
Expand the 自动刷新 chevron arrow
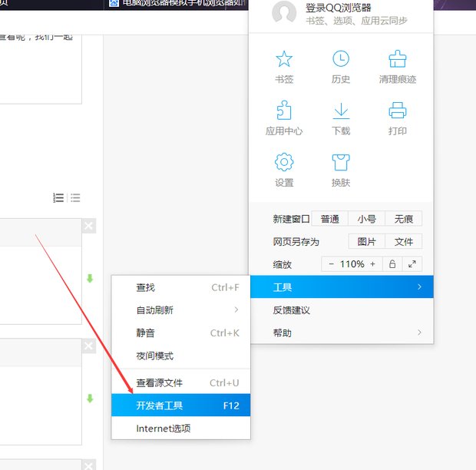tap(236, 309)
